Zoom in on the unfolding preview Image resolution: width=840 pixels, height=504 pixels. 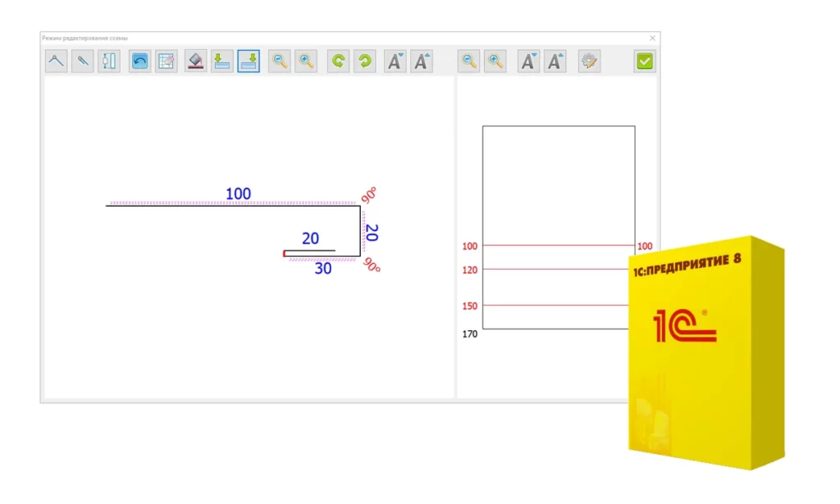[x=495, y=61]
